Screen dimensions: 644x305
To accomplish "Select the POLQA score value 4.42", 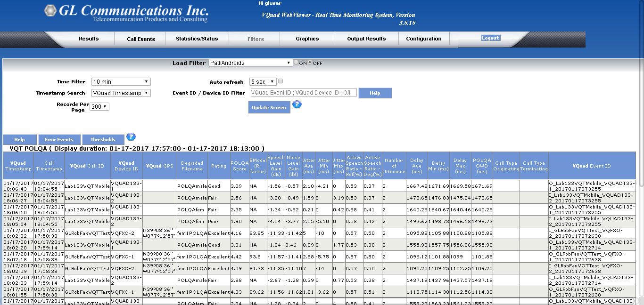I will pyautogui.click(x=239, y=257).
